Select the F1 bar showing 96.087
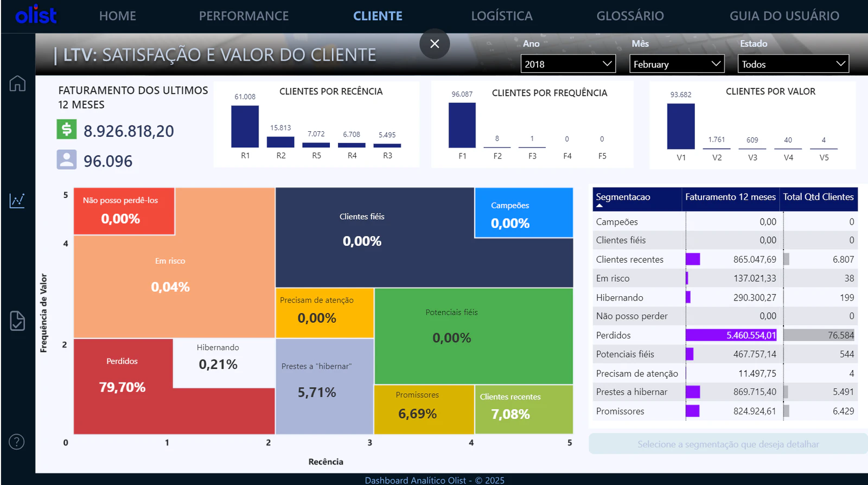Viewport: 868px width, 485px height. (462, 125)
